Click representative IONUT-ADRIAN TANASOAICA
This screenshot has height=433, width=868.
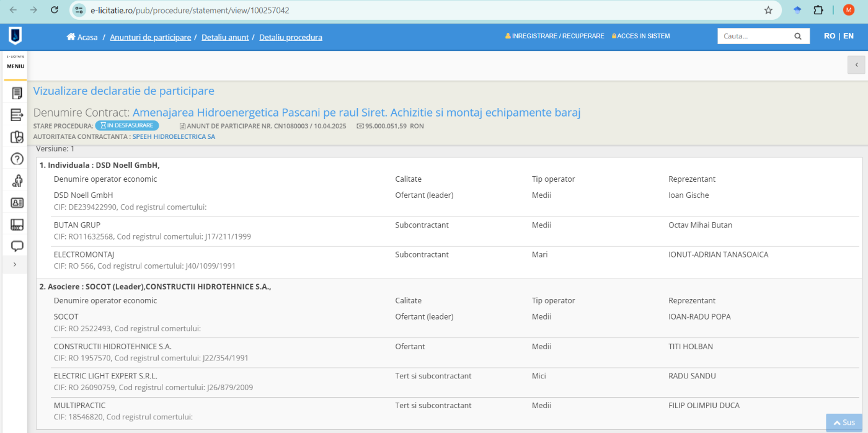(718, 254)
